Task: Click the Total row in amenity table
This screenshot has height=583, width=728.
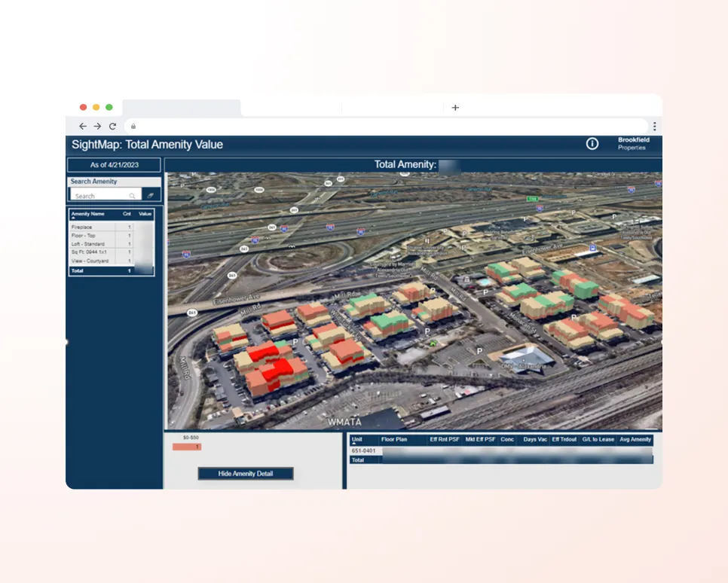Action: point(112,270)
